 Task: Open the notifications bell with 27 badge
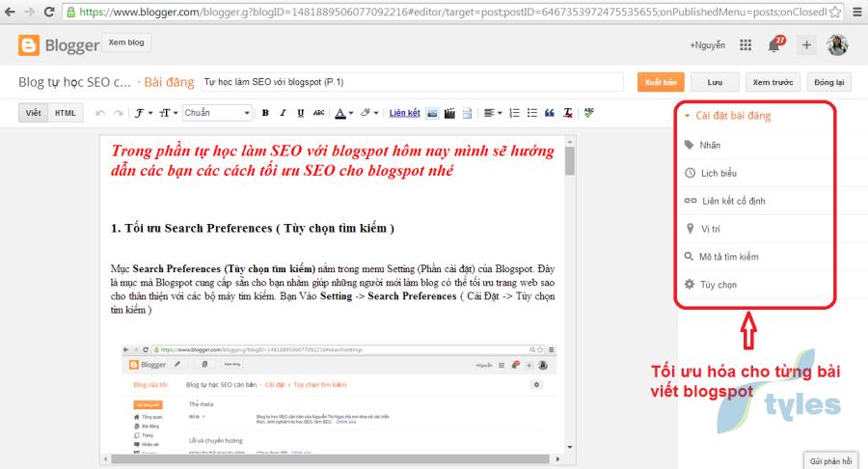(775, 44)
